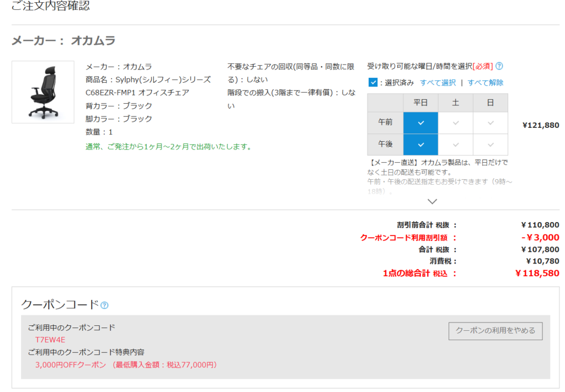The height and width of the screenshot is (392, 565).
Task: Click the ご注文内容確認 page heading
Action: pyautogui.click(x=50, y=6)
